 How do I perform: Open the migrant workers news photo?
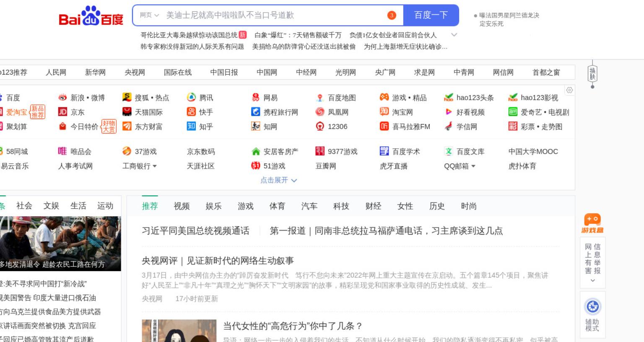point(60,244)
